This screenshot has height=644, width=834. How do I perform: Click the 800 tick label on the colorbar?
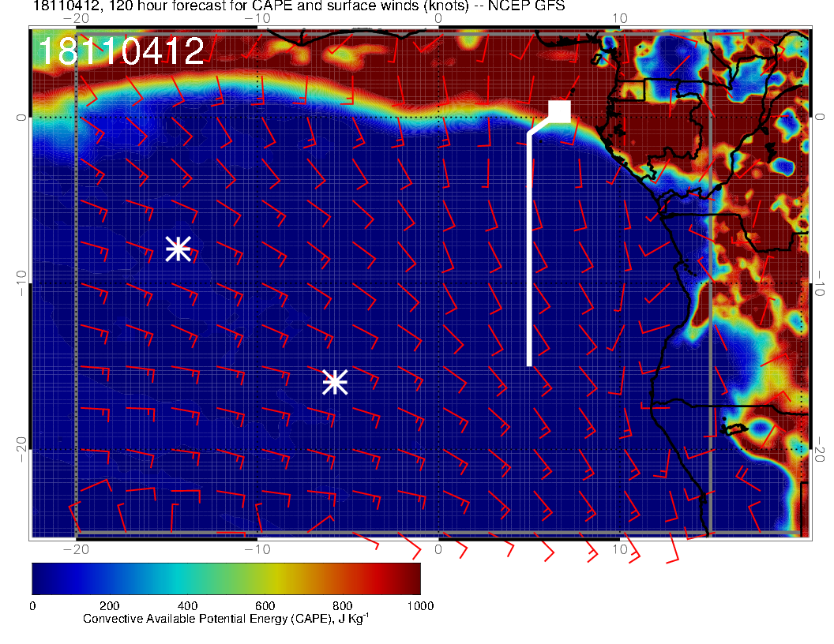click(x=342, y=606)
